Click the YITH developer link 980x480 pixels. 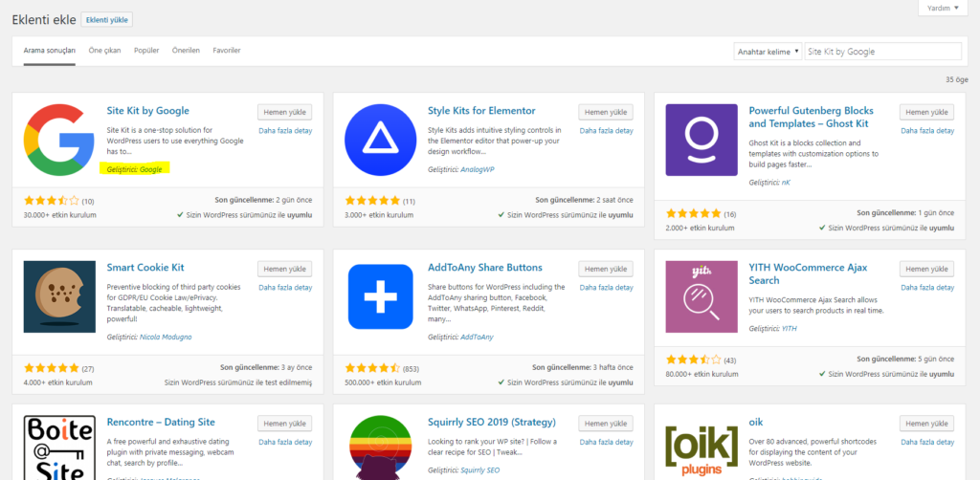click(790, 328)
